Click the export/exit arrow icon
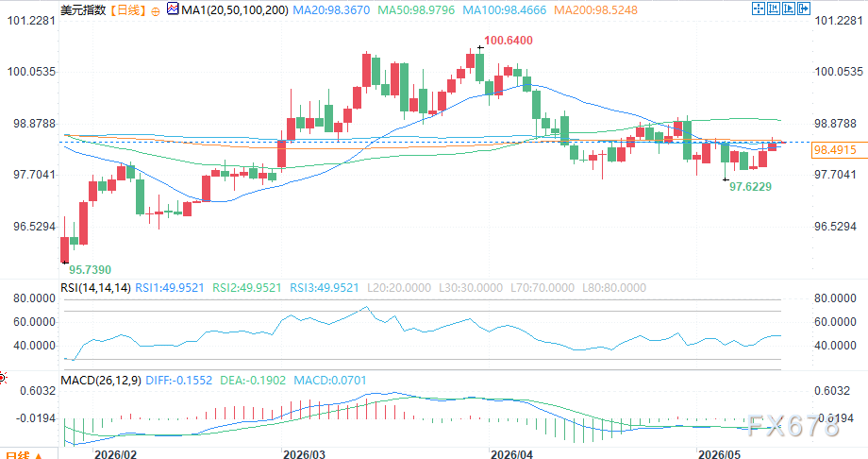The width and height of the screenshot is (868, 459). (x=803, y=8)
